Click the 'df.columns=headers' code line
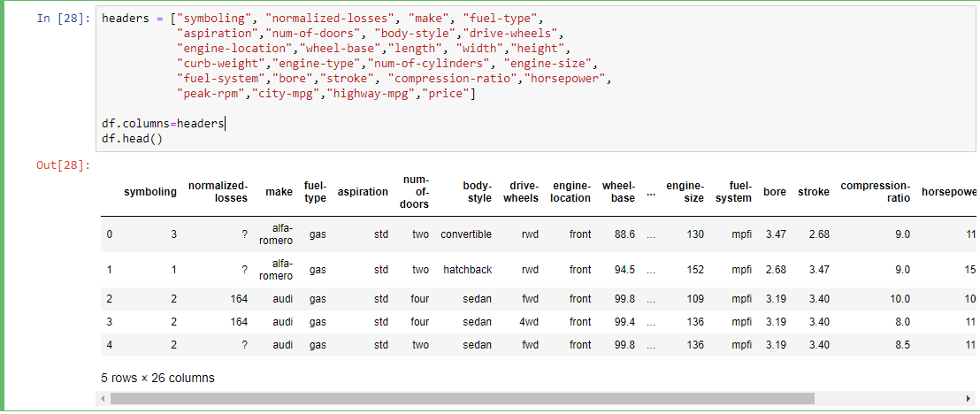Image resolution: width=980 pixels, height=414 pixels. (x=163, y=124)
